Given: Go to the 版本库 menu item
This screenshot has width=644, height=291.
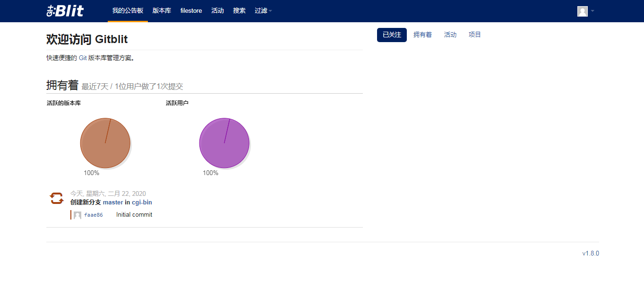Looking at the screenshot, I should coord(162,10).
